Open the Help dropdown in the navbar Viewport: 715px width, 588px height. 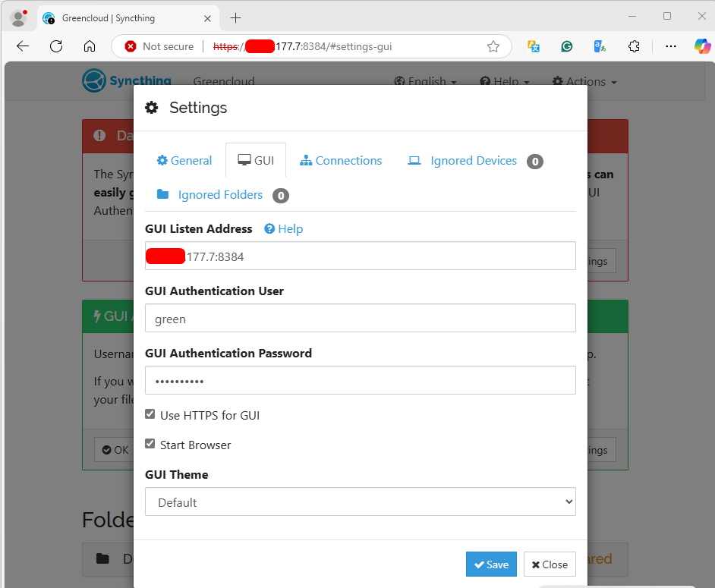504,82
